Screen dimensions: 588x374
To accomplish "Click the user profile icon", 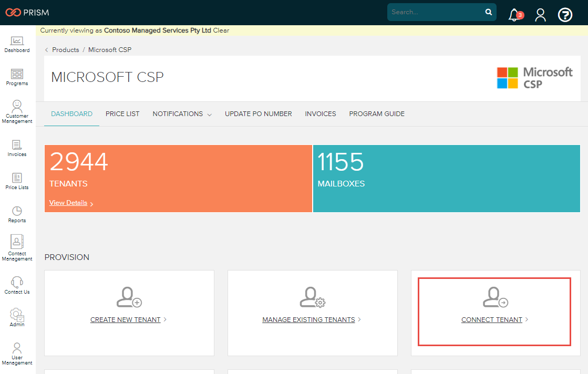I will tap(540, 15).
